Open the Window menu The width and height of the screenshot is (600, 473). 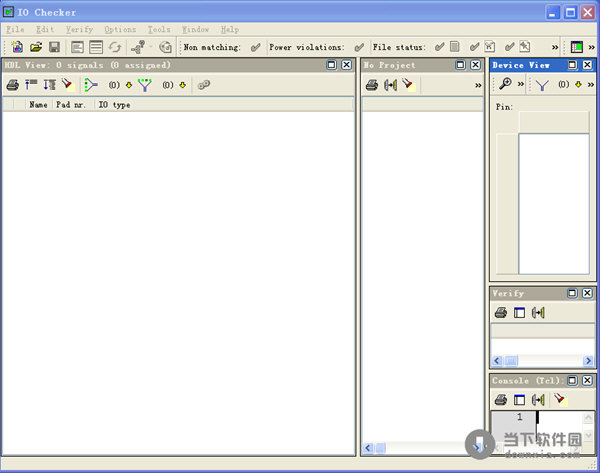pyautogui.click(x=196, y=29)
